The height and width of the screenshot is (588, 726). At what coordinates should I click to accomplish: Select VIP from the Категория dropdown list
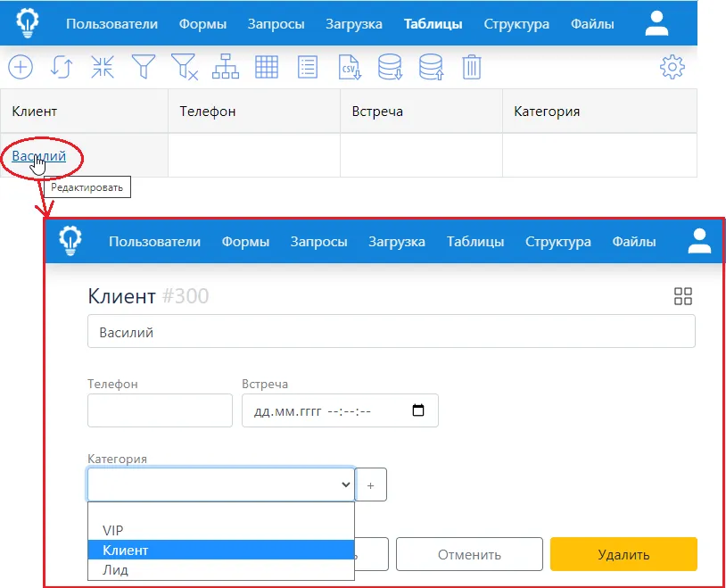221,530
